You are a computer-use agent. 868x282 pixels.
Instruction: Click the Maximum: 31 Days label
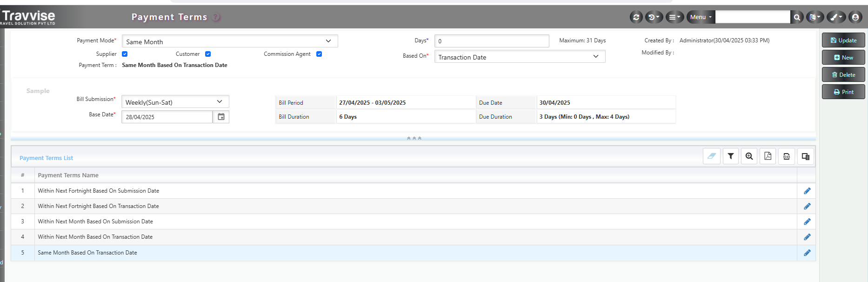pos(582,40)
